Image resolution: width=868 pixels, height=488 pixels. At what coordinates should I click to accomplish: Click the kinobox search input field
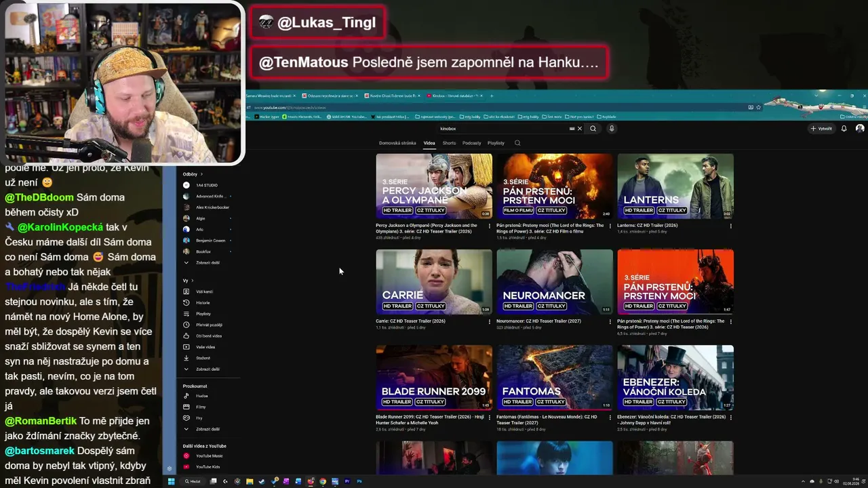click(x=503, y=129)
